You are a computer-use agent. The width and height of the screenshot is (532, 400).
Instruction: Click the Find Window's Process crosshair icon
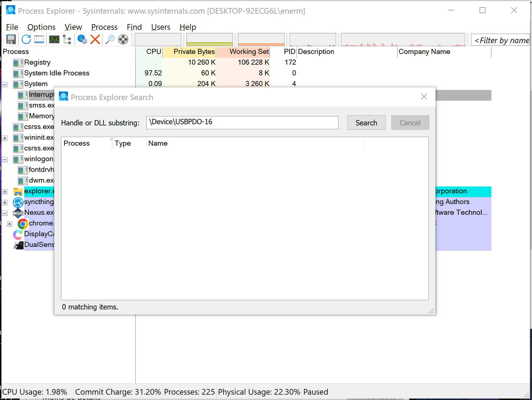[123, 39]
